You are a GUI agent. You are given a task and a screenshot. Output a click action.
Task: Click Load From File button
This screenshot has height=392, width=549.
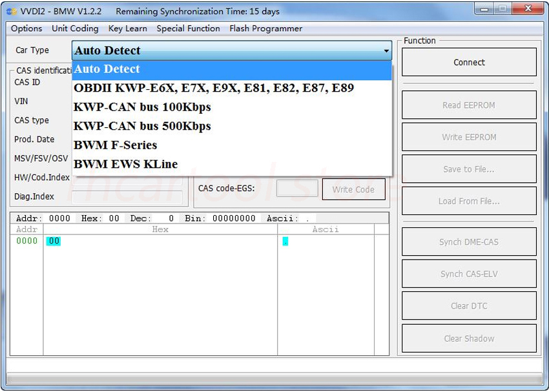point(469,201)
